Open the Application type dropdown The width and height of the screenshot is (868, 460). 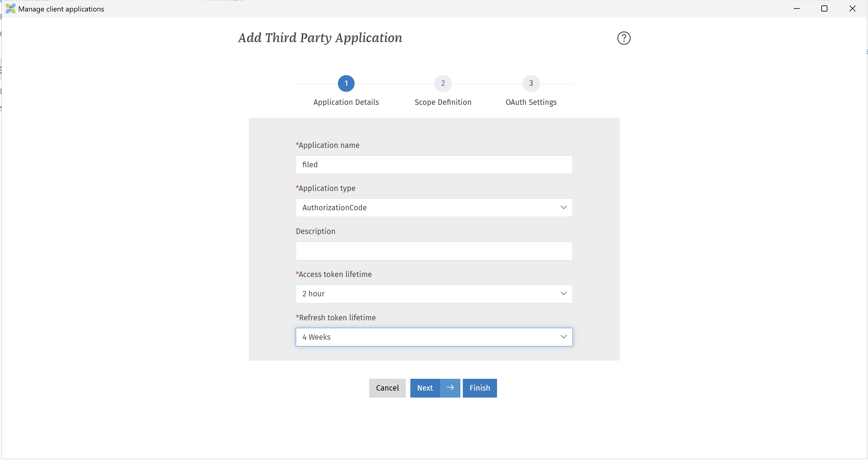434,208
